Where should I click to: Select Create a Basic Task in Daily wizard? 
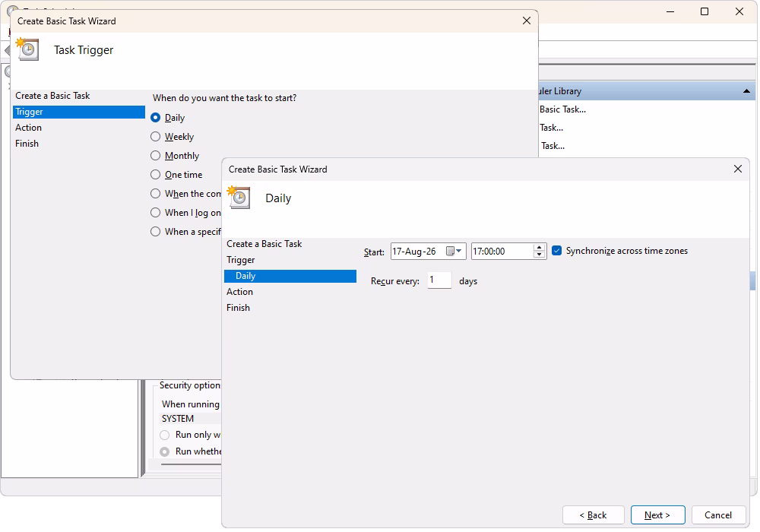click(264, 244)
